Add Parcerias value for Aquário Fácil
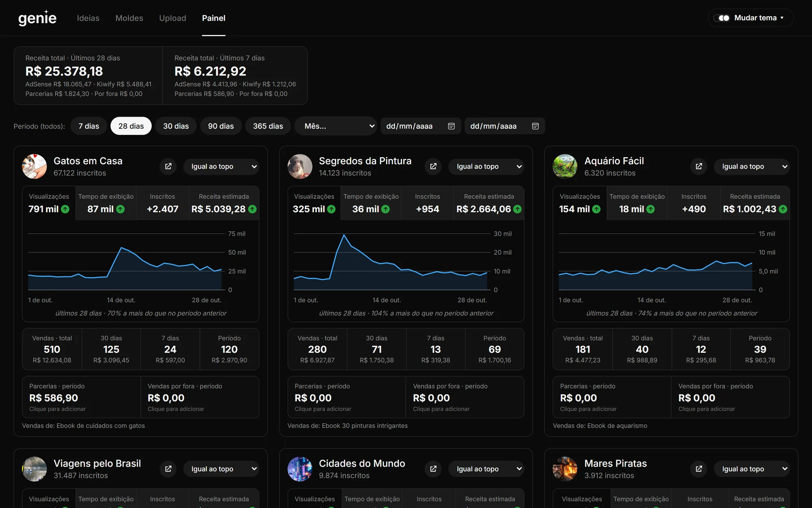812x508 pixels. (612, 397)
